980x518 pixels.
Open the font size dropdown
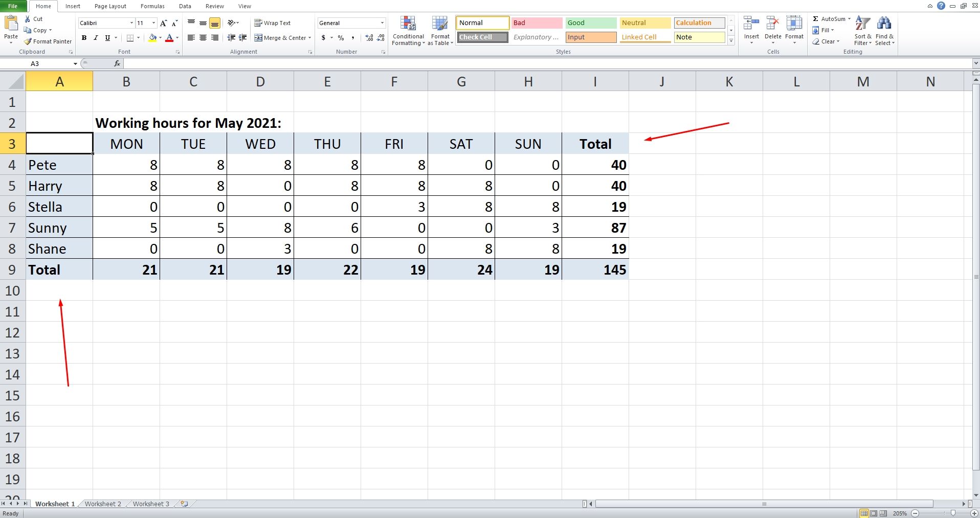point(153,23)
